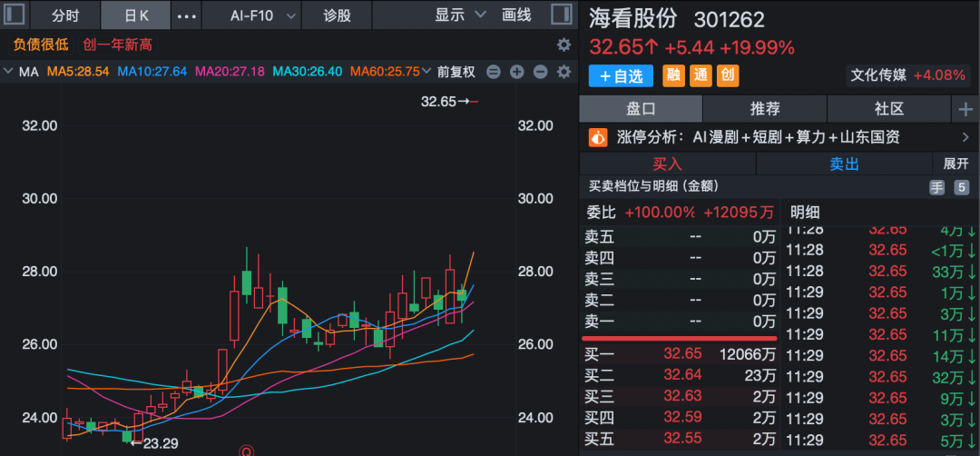The height and width of the screenshot is (456, 980).
Task: Toggle the right sidebar panel icon
Action: tap(563, 15)
